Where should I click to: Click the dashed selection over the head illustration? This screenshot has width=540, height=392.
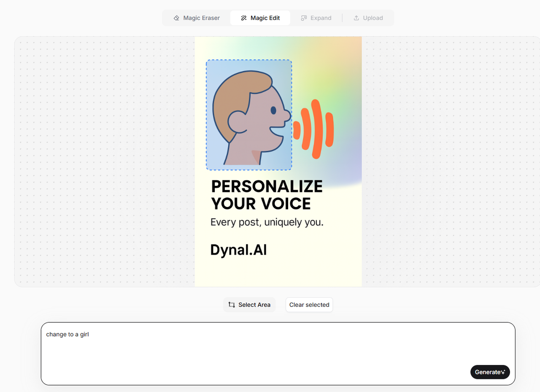(x=249, y=115)
